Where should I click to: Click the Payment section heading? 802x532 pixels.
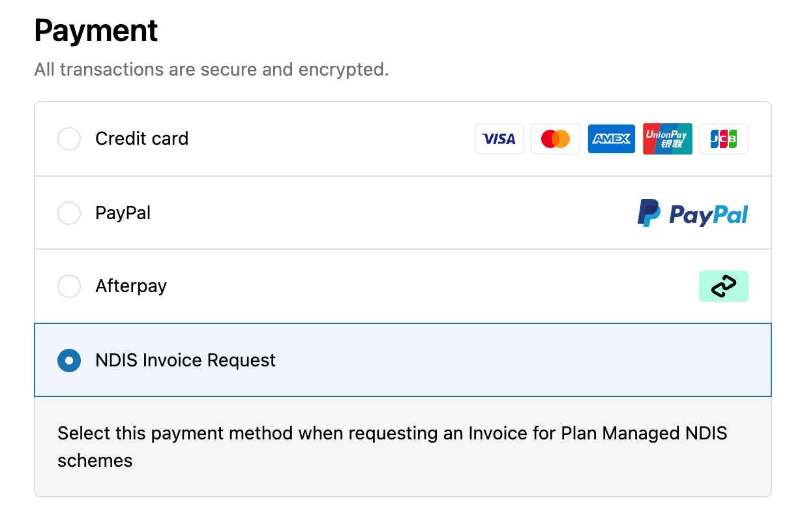tap(96, 31)
